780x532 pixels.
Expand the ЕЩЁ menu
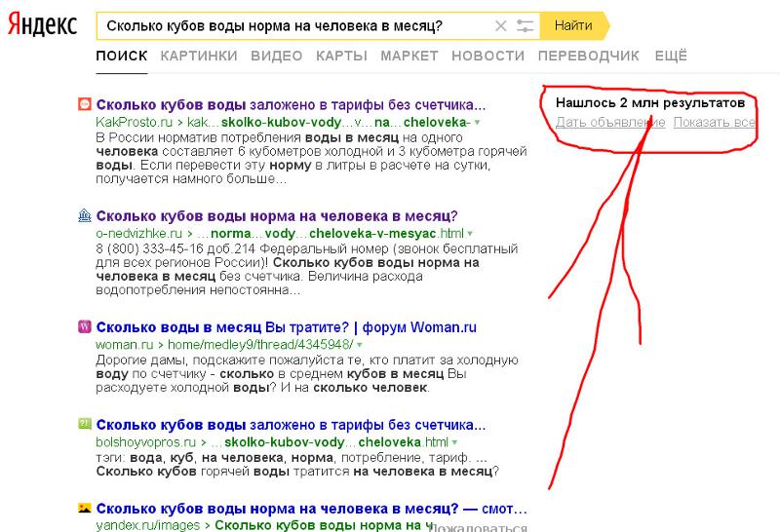671,56
